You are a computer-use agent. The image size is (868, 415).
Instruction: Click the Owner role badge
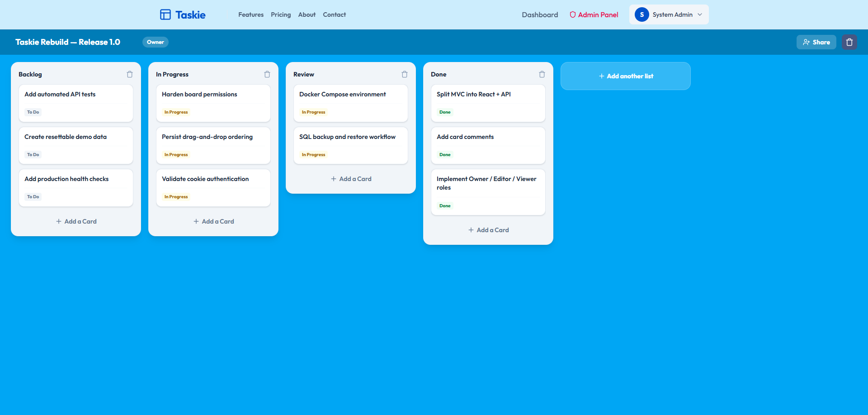[156, 42]
